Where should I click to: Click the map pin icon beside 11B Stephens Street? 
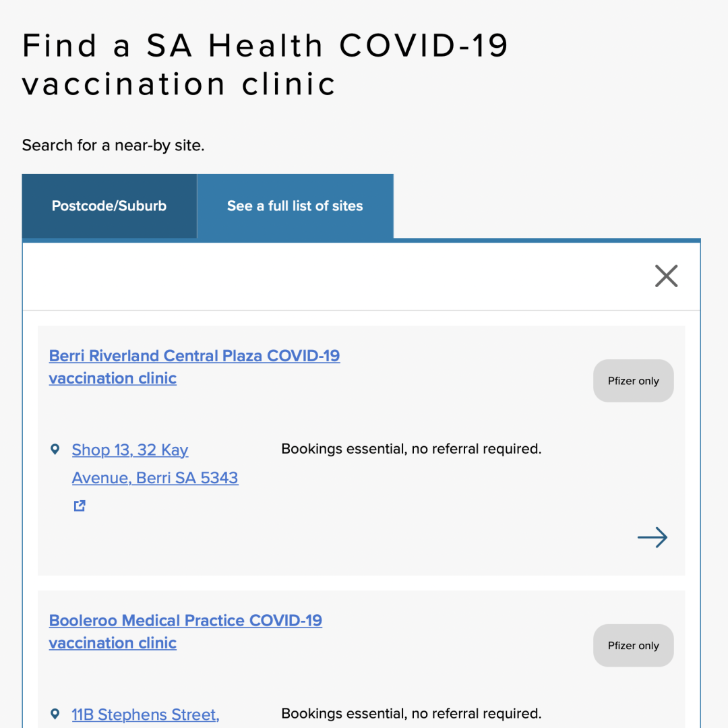click(x=55, y=714)
